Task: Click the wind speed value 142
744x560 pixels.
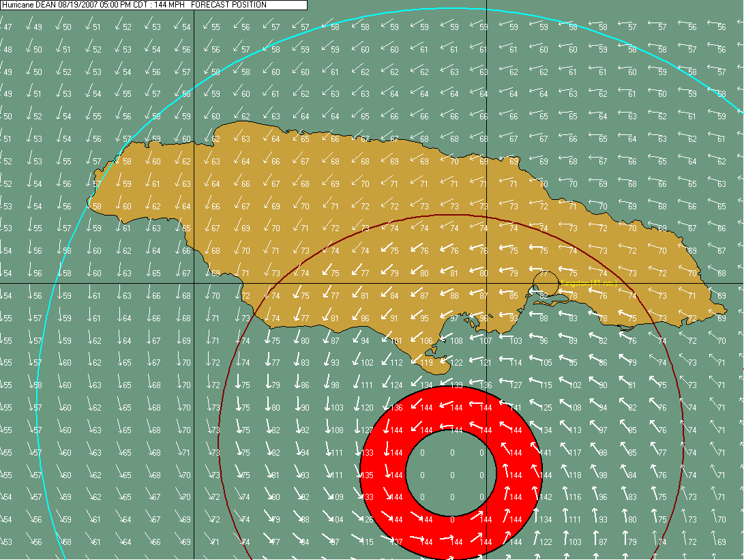Action: coord(546,497)
